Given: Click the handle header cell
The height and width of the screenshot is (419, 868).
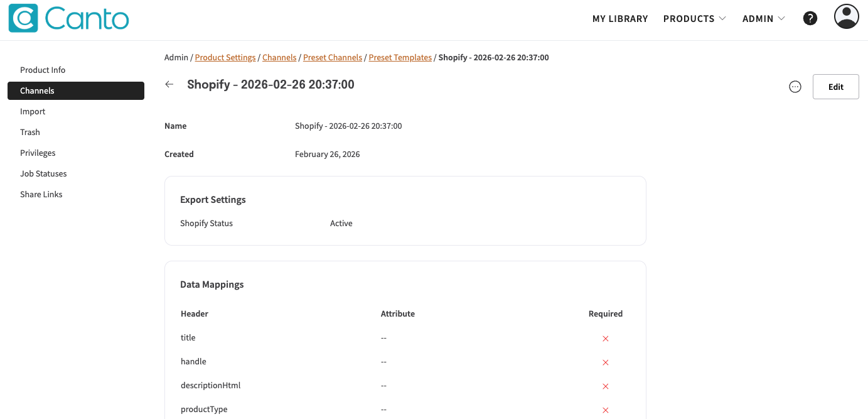Looking at the screenshot, I should pyautogui.click(x=193, y=361).
